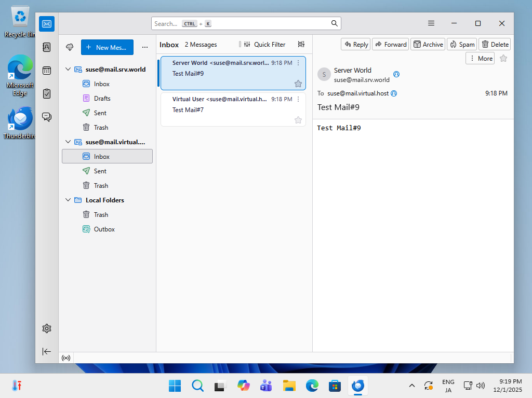
Task: Select Drafts folder under suse@mail.srv.world
Action: click(102, 98)
